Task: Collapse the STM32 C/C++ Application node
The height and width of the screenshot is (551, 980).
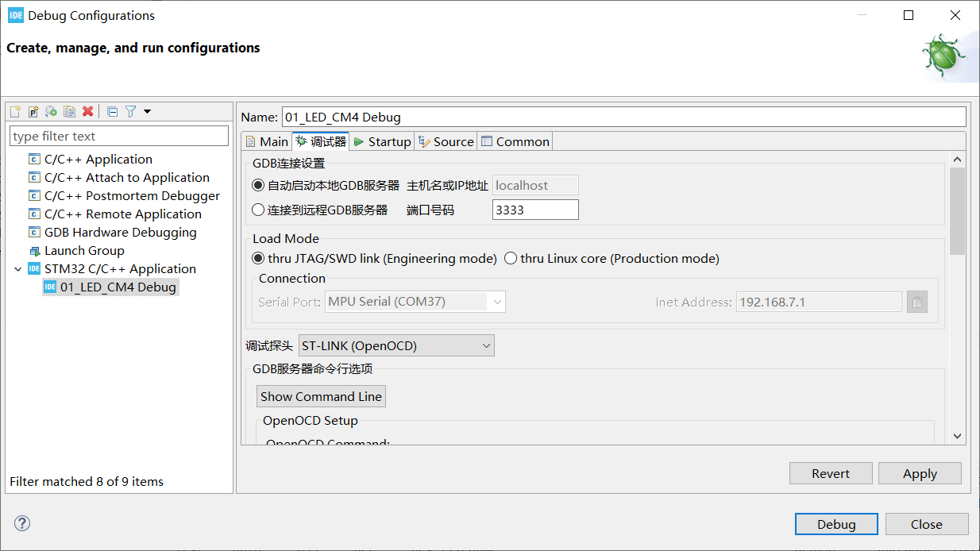Action: click(18, 269)
